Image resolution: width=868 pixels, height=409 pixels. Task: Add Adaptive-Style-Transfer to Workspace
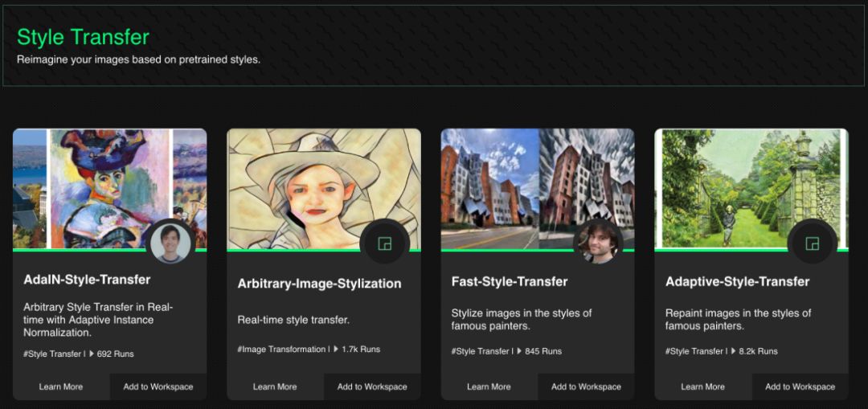pyautogui.click(x=800, y=387)
